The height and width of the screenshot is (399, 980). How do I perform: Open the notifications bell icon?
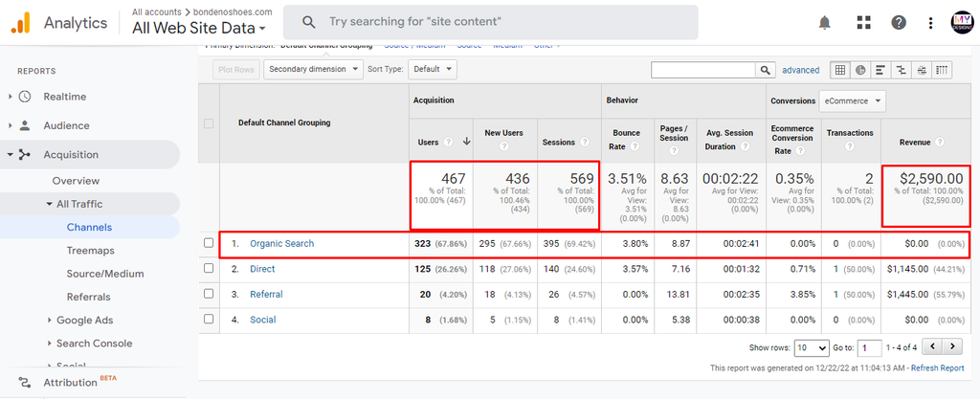pos(824,23)
